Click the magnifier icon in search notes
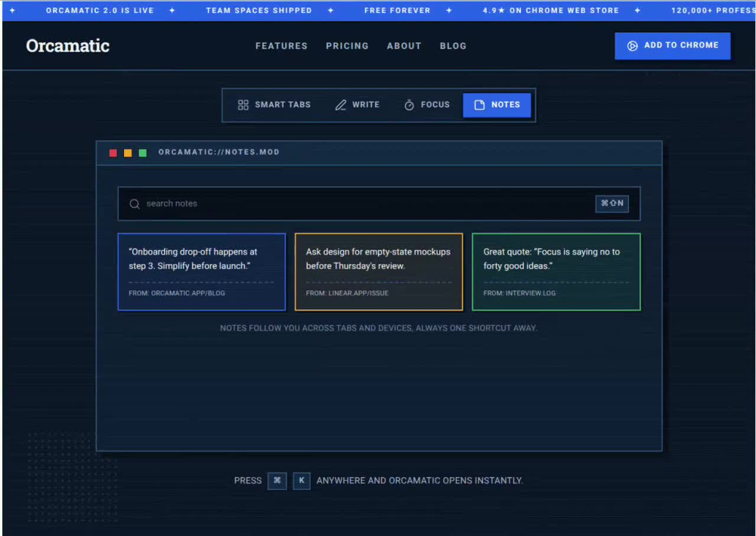Screen dimensions: 756x536 click(x=135, y=204)
